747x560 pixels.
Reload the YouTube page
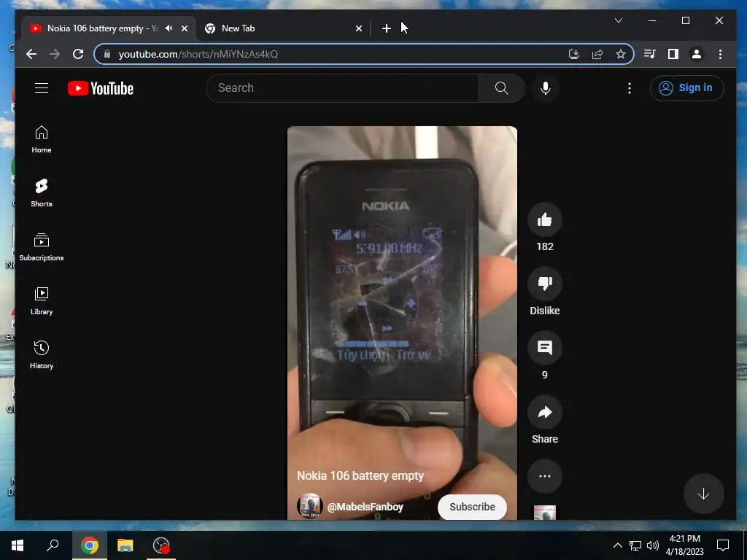(x=78, y=54)
